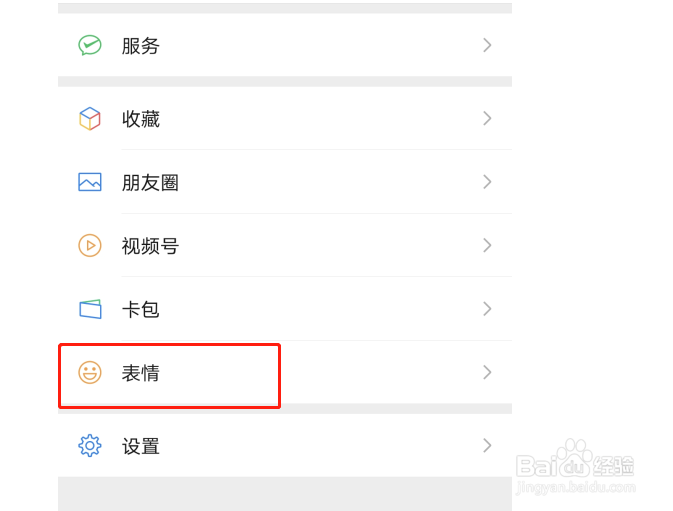The height and width of the screenshot is (511, 673).
Task: Click the Favorites (收藏) cube icon
Action: click(90, 119)
